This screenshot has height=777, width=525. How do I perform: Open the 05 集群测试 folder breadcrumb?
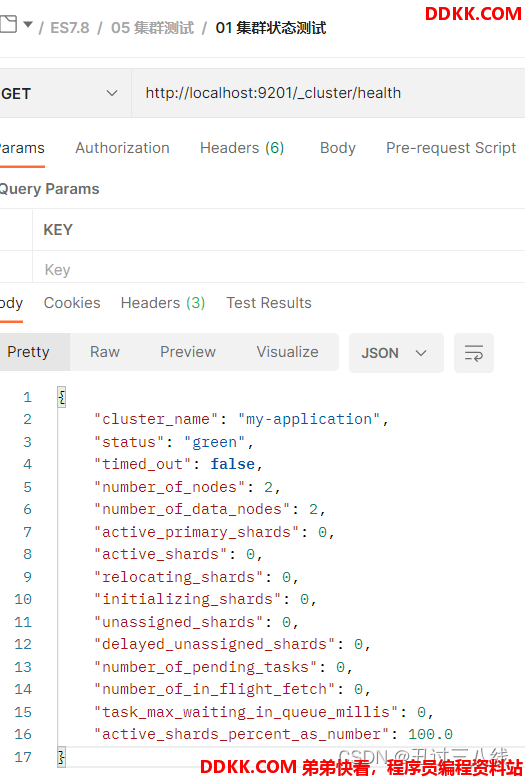pos(152,28)
